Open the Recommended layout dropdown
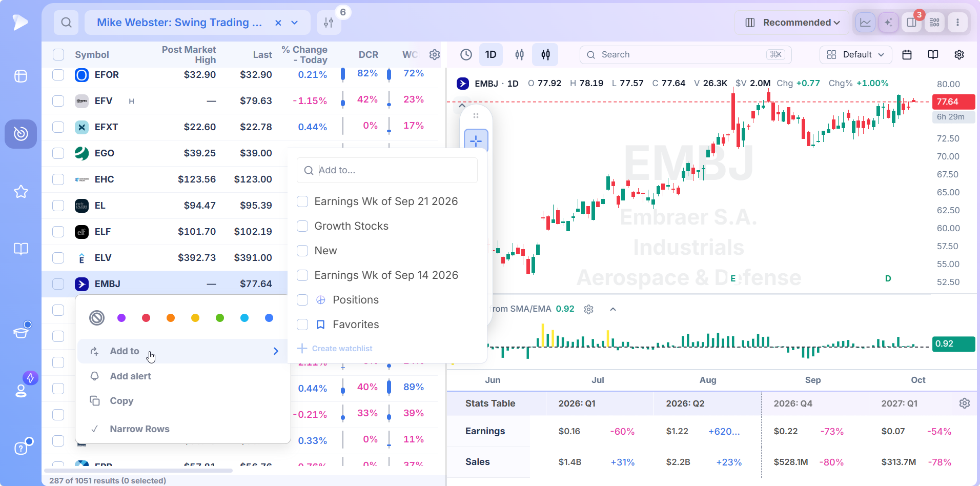 [792, 23]
